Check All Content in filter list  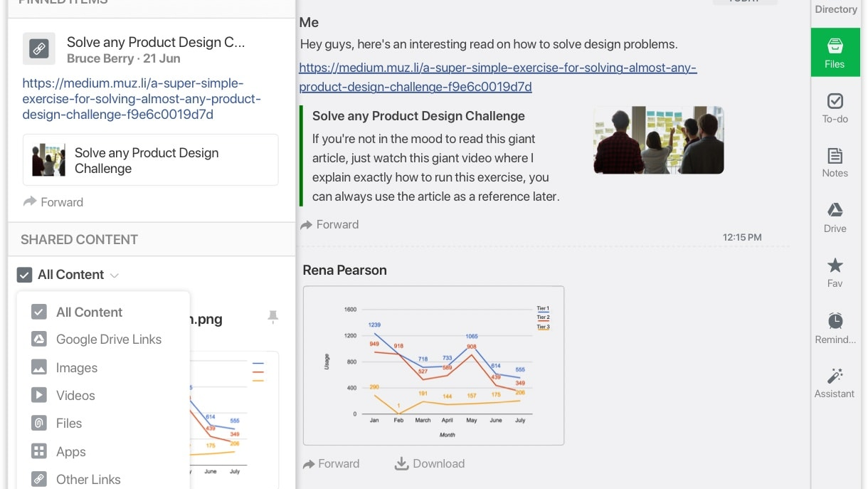coord(39,312)
